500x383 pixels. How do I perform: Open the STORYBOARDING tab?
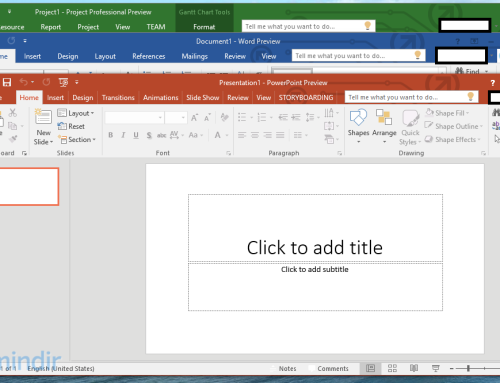(306, 98)
